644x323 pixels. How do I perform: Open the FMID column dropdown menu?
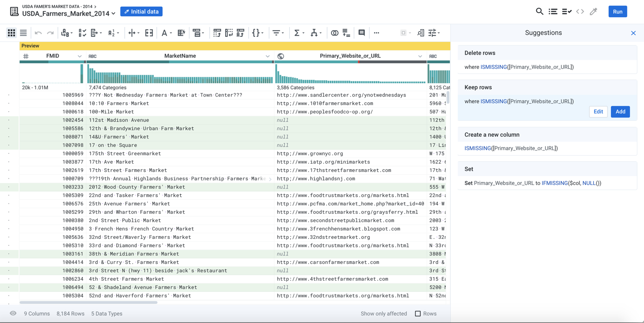tap(79, 56)
